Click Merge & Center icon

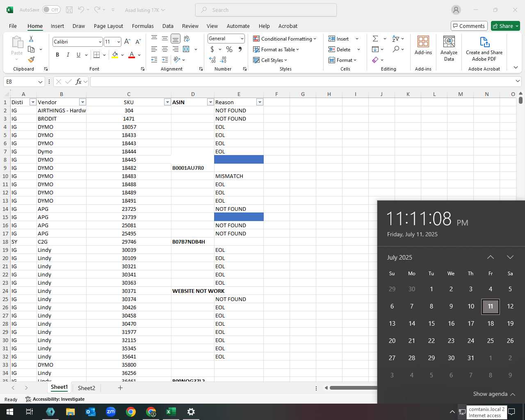186,49
